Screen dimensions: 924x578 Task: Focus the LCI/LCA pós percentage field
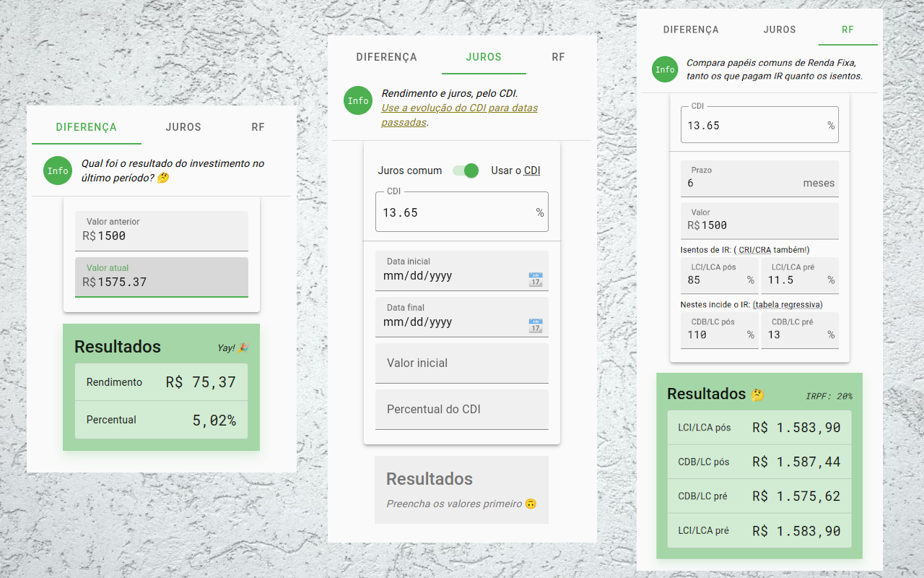[x=720, y=275]
